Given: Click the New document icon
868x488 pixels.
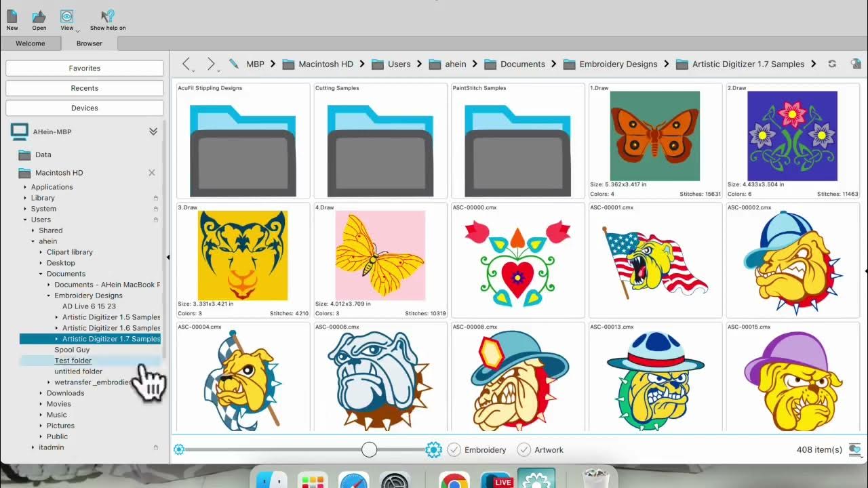Looking at the screenshot, I should 12,16.
